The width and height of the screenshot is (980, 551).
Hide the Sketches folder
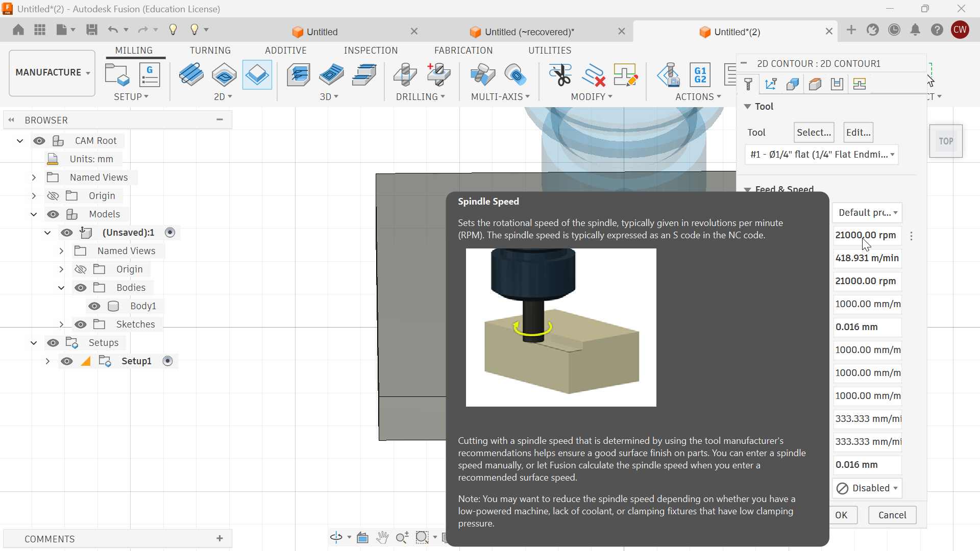tap(81, 324)
